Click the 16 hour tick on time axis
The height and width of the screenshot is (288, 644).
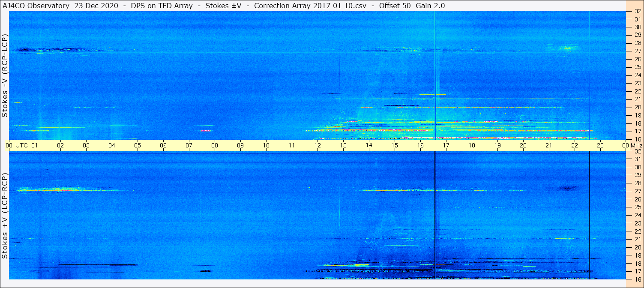[x=420, y=145]
